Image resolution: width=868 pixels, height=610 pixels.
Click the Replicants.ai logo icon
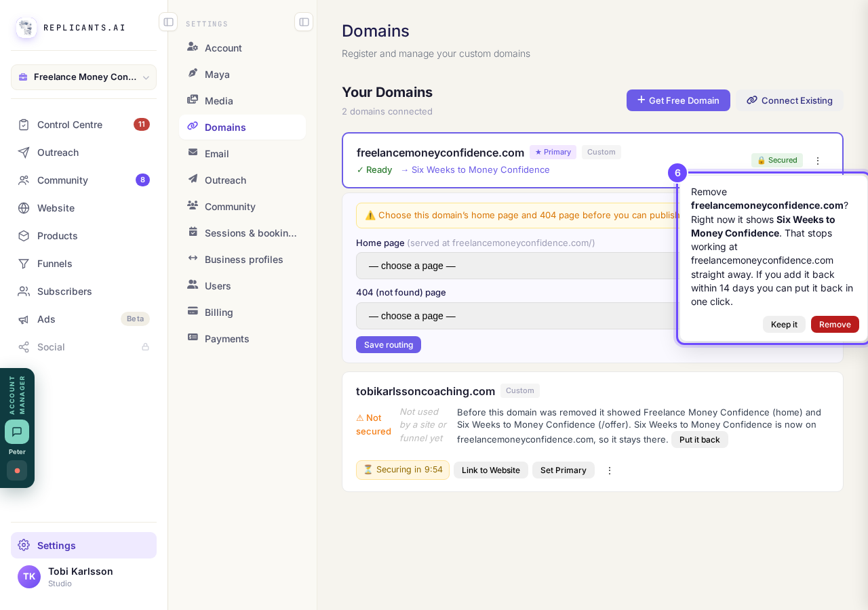pos(26,28)
